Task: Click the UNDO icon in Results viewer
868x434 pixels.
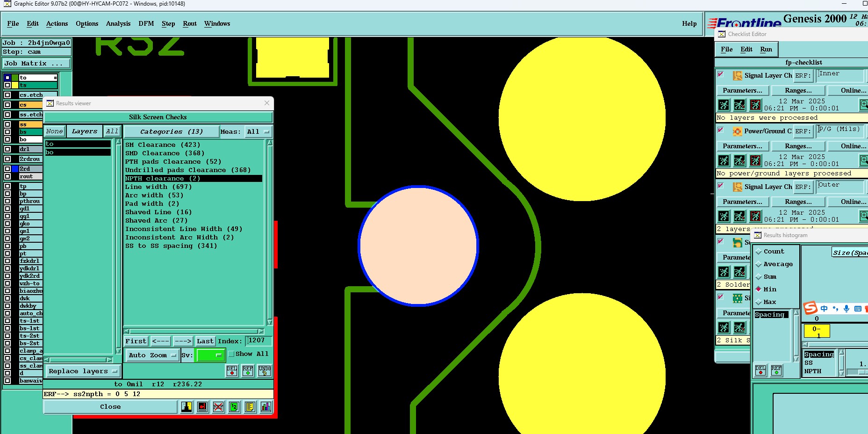Action: (265, 371)
